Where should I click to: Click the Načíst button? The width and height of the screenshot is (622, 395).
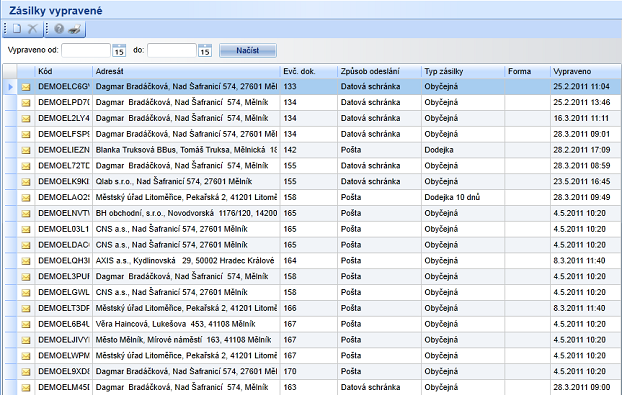point(248,50)
